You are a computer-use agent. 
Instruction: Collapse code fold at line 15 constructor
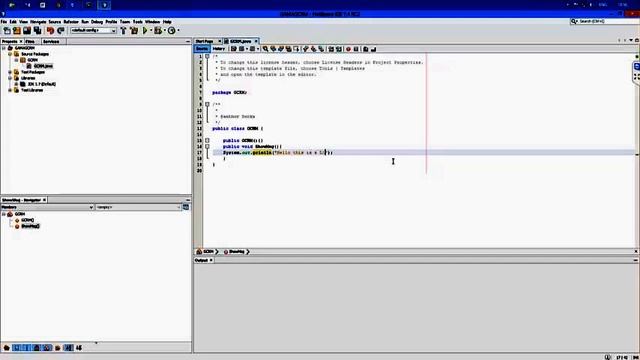tap(207, 140)
